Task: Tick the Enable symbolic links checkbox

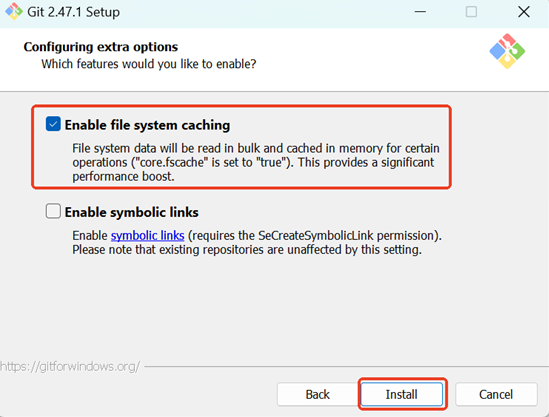Action: 53,211
